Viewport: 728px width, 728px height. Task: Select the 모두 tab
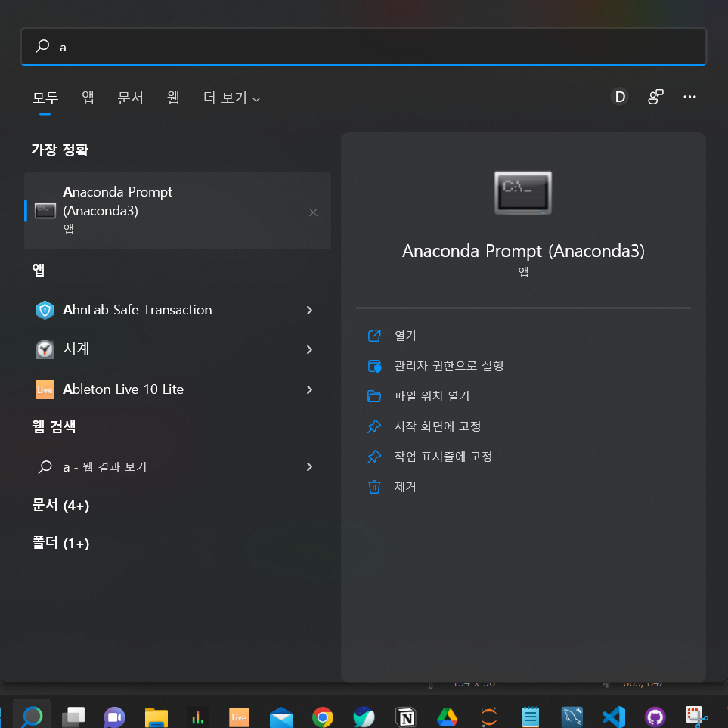pyautogui.click(x=45, y=98)
